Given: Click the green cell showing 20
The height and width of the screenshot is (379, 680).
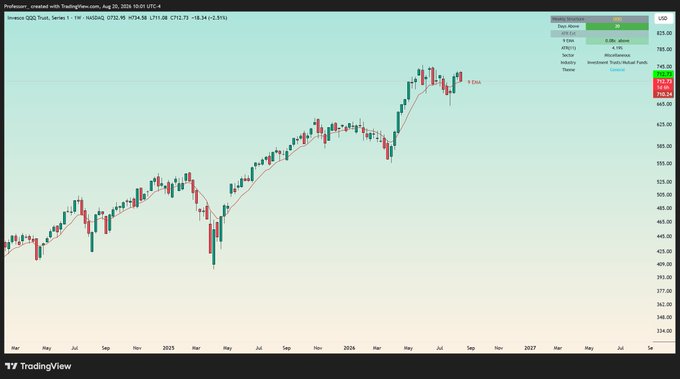Looking at the screenshot, I should [x=617, y=26].
